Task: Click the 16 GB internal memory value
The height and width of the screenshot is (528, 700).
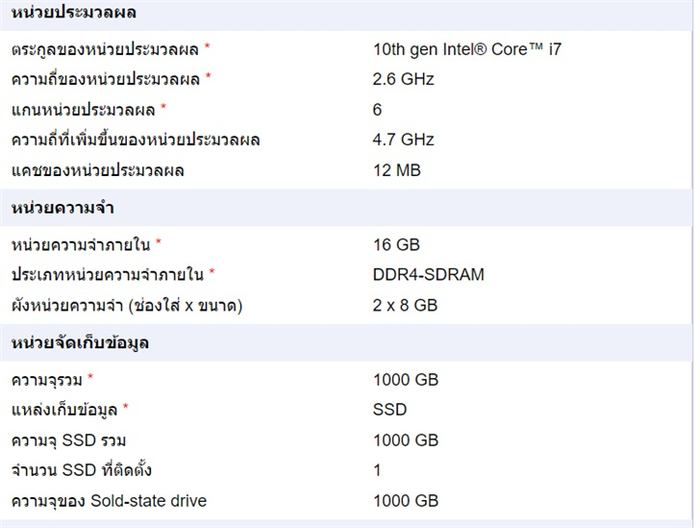Action: 396,244
